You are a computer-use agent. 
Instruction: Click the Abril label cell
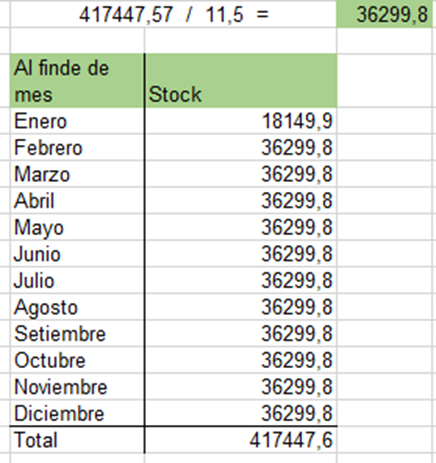(x=77, y=201)
